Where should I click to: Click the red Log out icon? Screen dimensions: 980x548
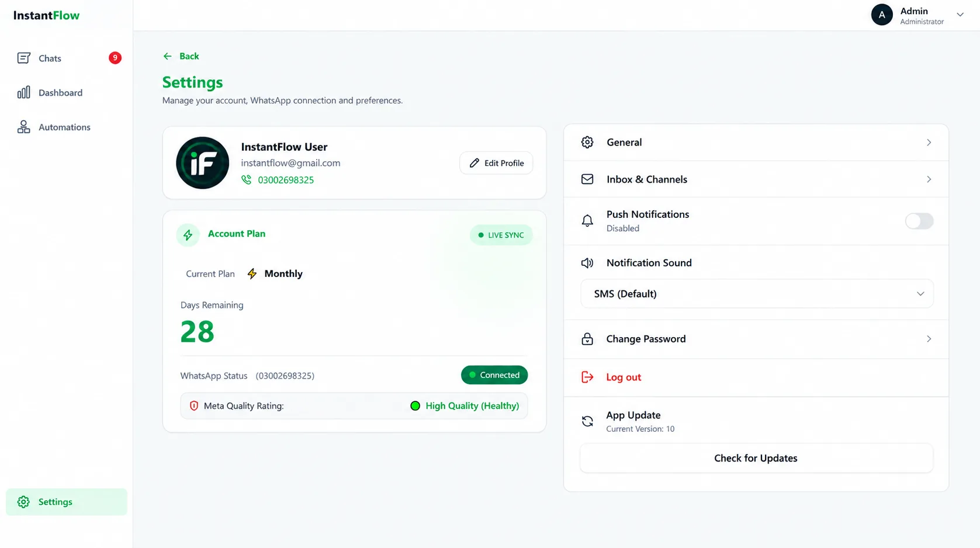587,377
